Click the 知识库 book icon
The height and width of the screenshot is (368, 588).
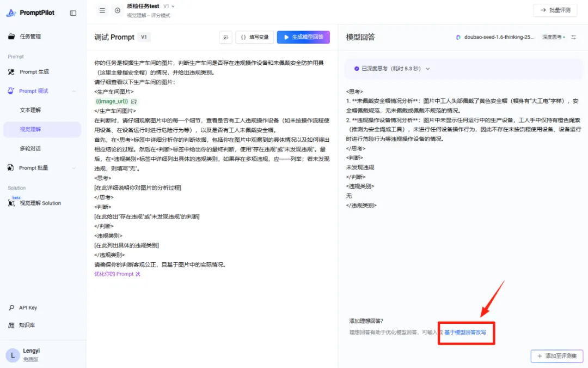[11, 325]
